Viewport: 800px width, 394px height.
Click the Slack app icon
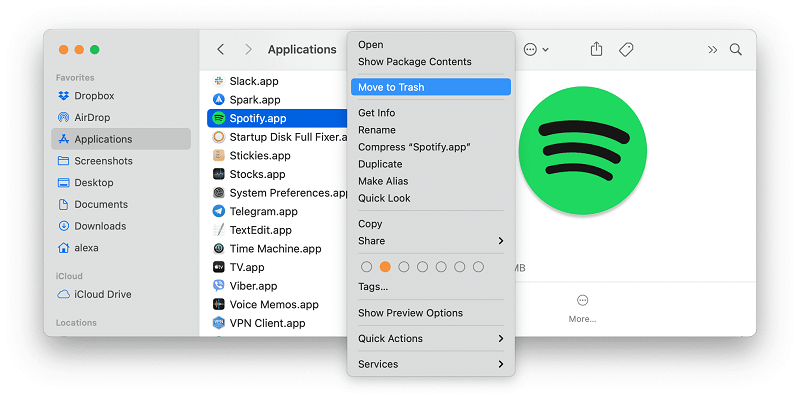coord(219,81)
